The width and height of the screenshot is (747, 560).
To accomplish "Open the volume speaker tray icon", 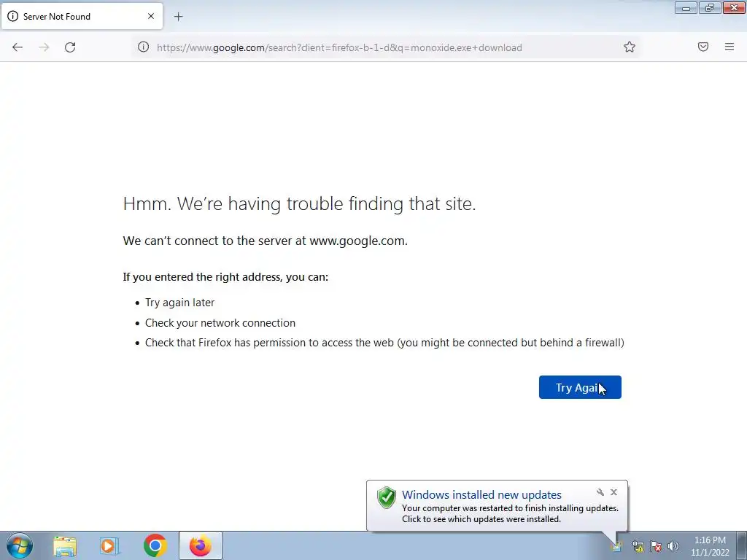I will tap(673, 546).
